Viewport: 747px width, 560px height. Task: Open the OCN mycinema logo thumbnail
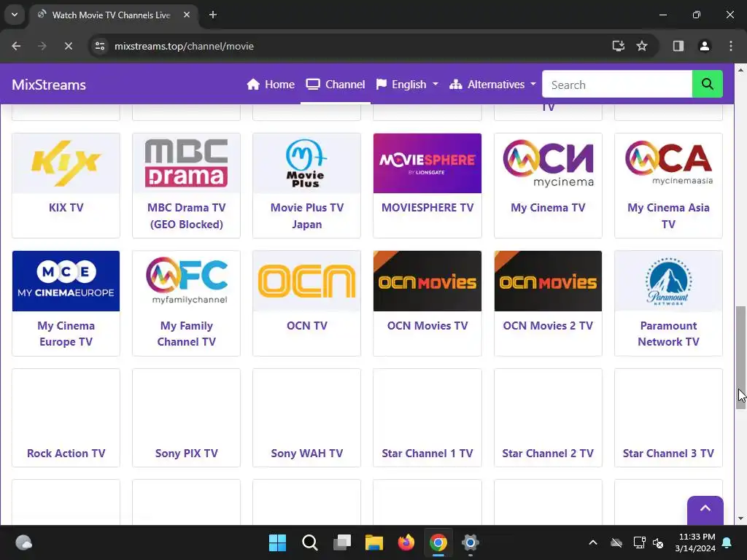(548, 163)
